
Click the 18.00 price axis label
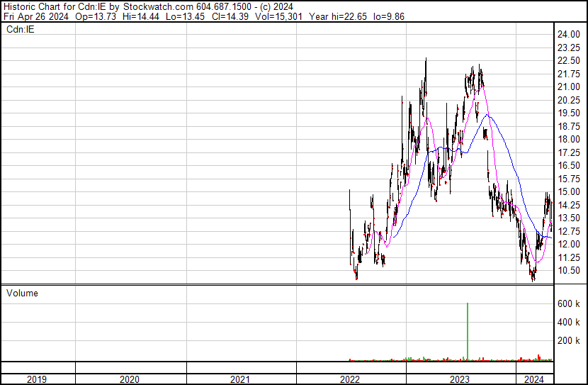click(569, 139)
